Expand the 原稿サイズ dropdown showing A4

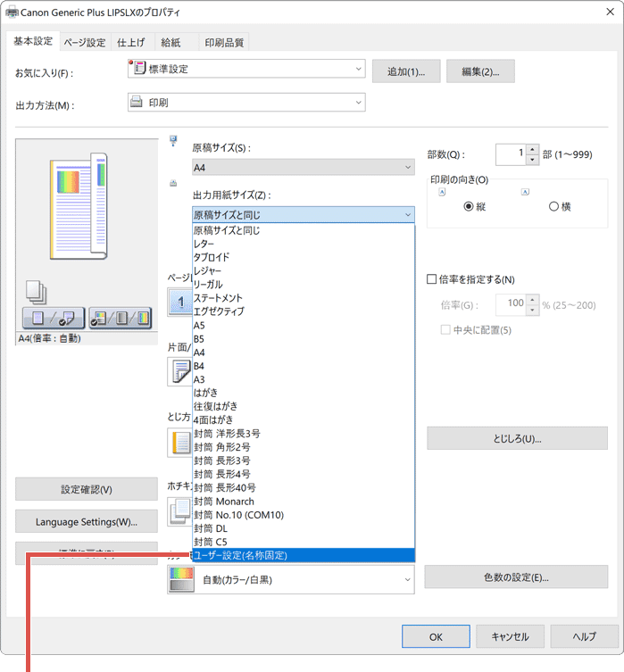point(303,167)
